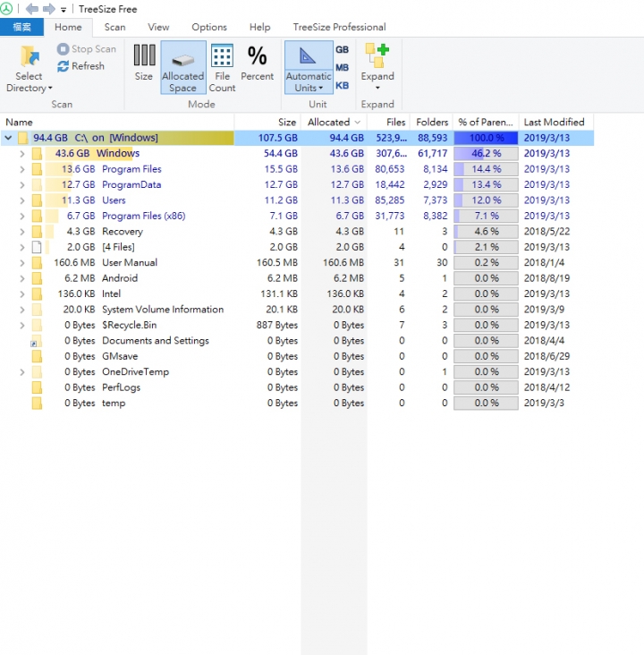
Task: Expand the Program Files folder node
Action: tap(22, 169)
